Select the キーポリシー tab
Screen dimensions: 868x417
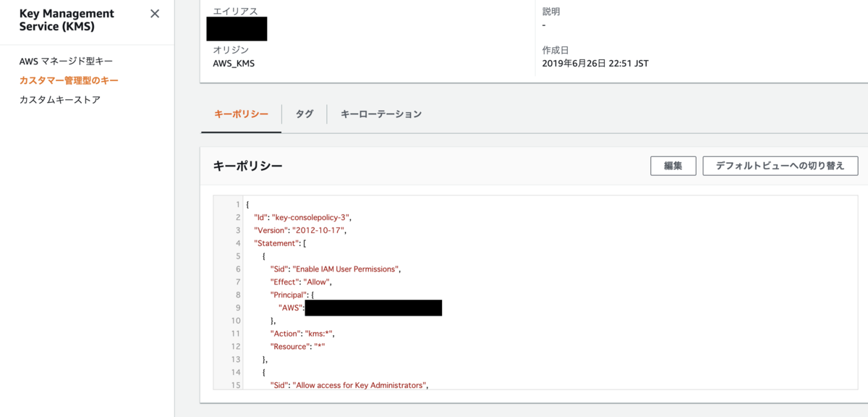pyautogui.click(x=240, y=114)
